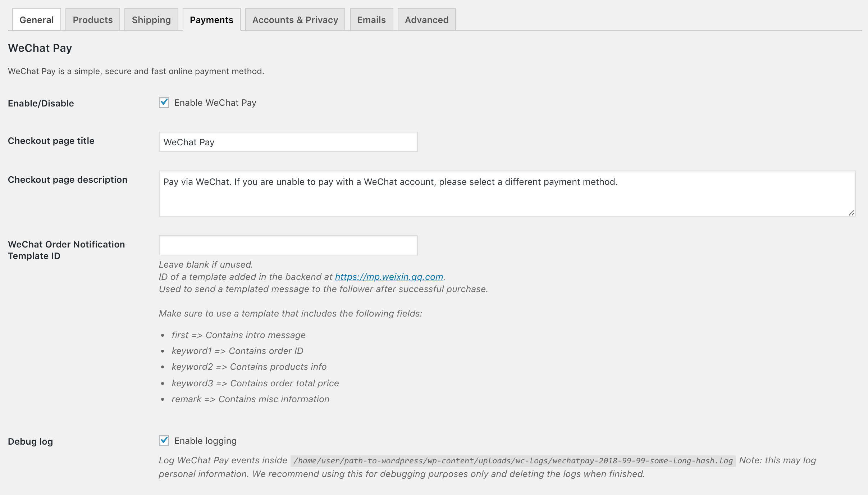Open the mp.weixin.qq.com link
This screenshot has width=868, height=495.
389,277
